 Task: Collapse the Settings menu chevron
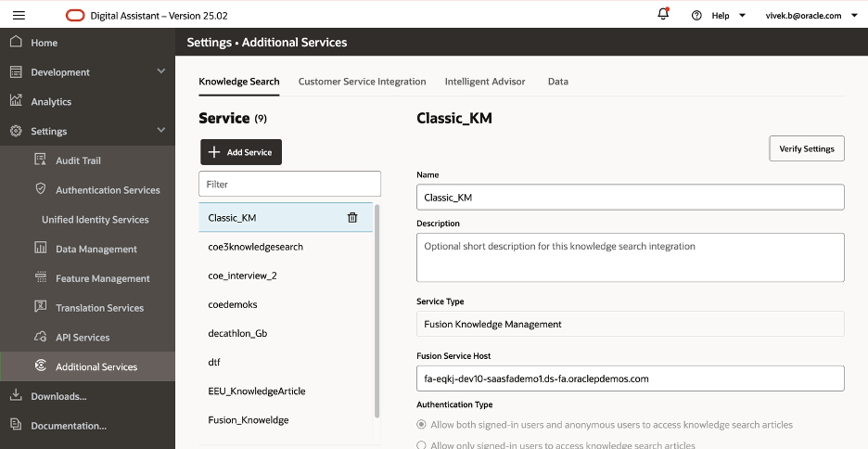(161, 130)
